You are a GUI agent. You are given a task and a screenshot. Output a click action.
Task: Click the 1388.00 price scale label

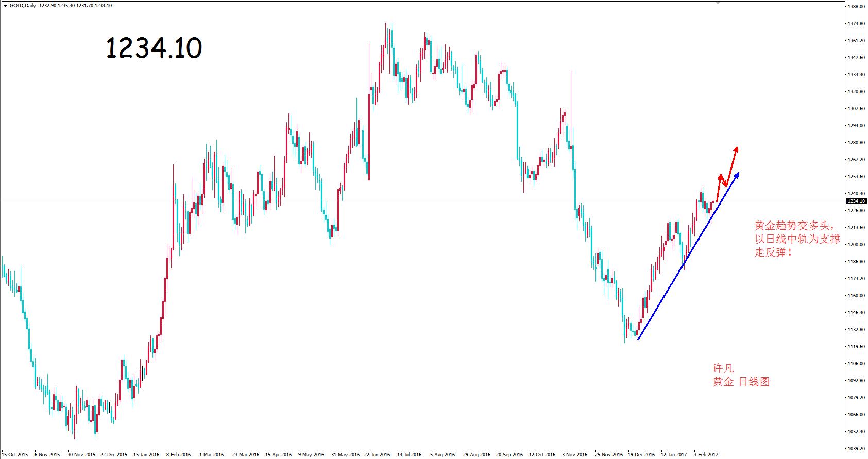pyautogui.click(x=856, y=7)
